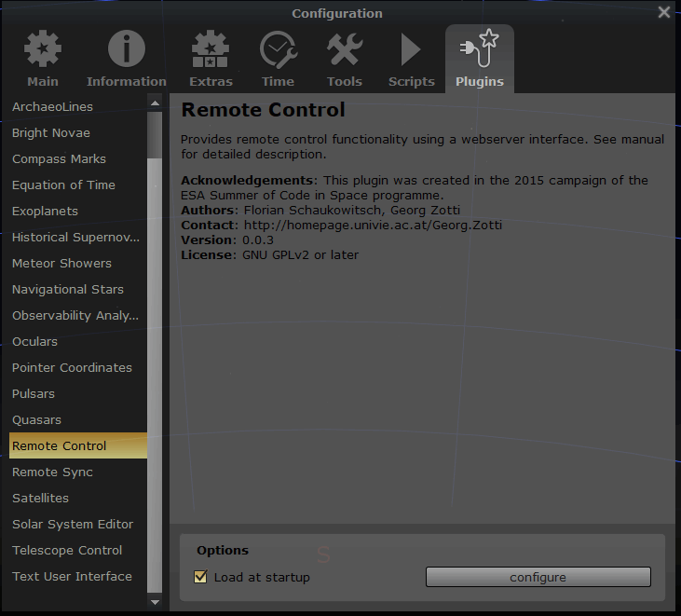The height and width of the screenshot is (616, 681).
Task: Select highlighted Remote Control plugin row
Action: pos(78,445)
